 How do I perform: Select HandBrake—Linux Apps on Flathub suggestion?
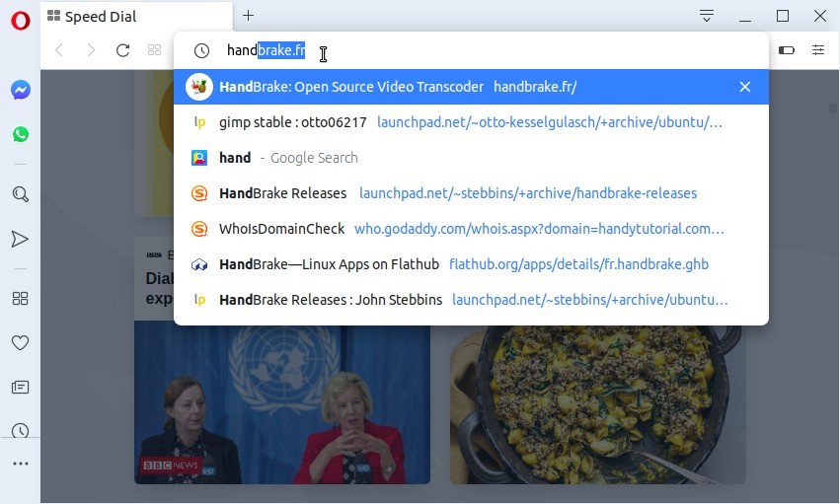point(471,264)
